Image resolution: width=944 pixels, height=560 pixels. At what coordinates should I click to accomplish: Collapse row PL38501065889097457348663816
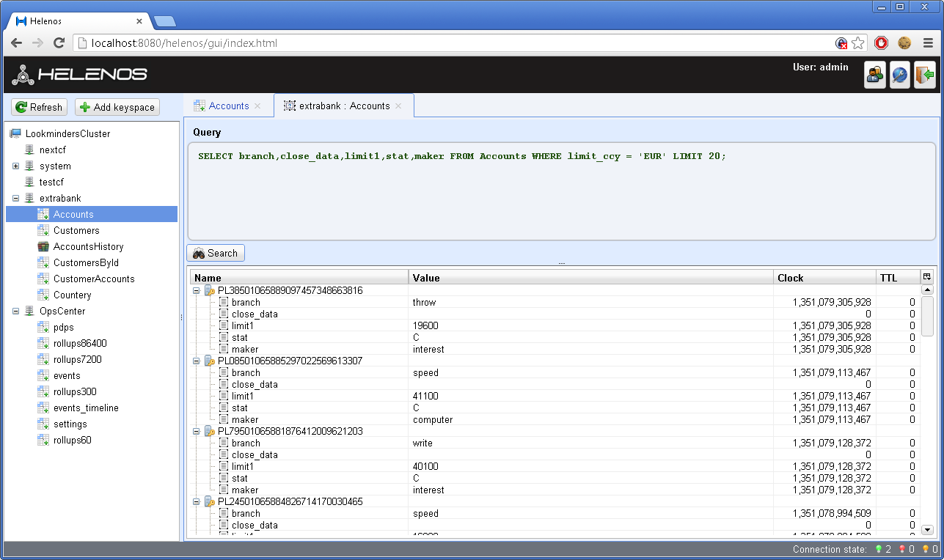(196, 290)
